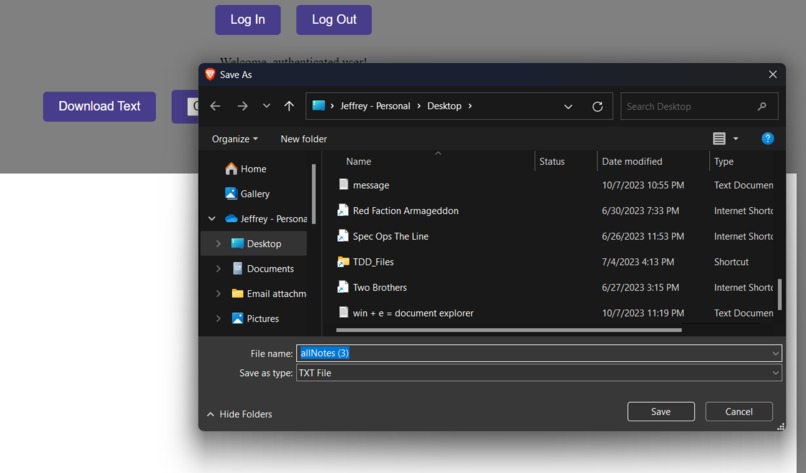Expand Email attachments folder node
Screen dimensions: 806x473
click(218, 294)
